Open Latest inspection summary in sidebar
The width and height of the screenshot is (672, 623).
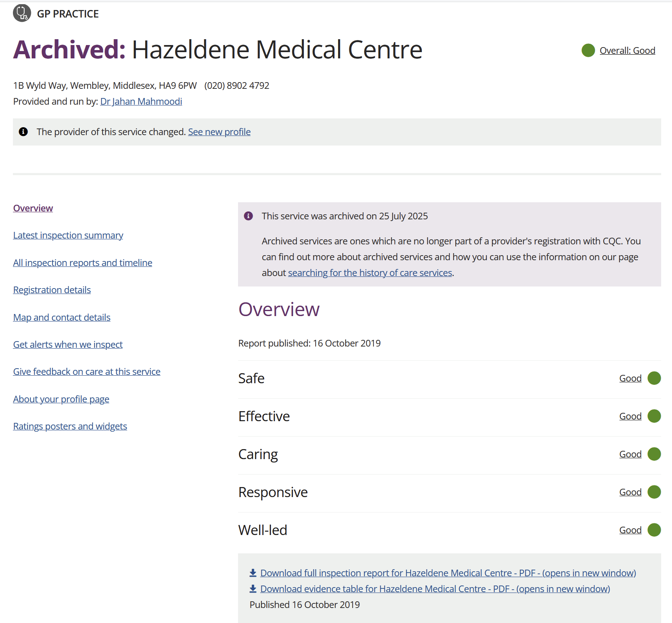(68, 235)
